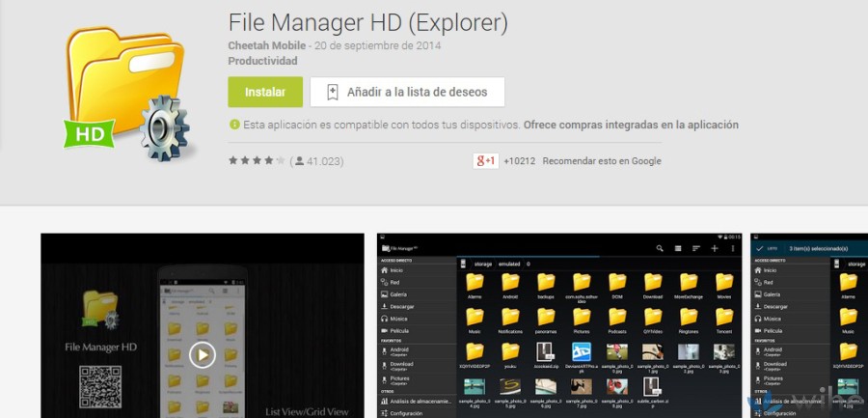Open the Productividad category link

tap(263, 61)
